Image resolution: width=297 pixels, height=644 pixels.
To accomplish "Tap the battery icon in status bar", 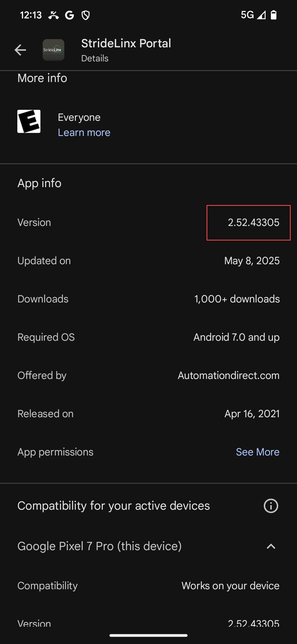I will click(x=274, y=15).
